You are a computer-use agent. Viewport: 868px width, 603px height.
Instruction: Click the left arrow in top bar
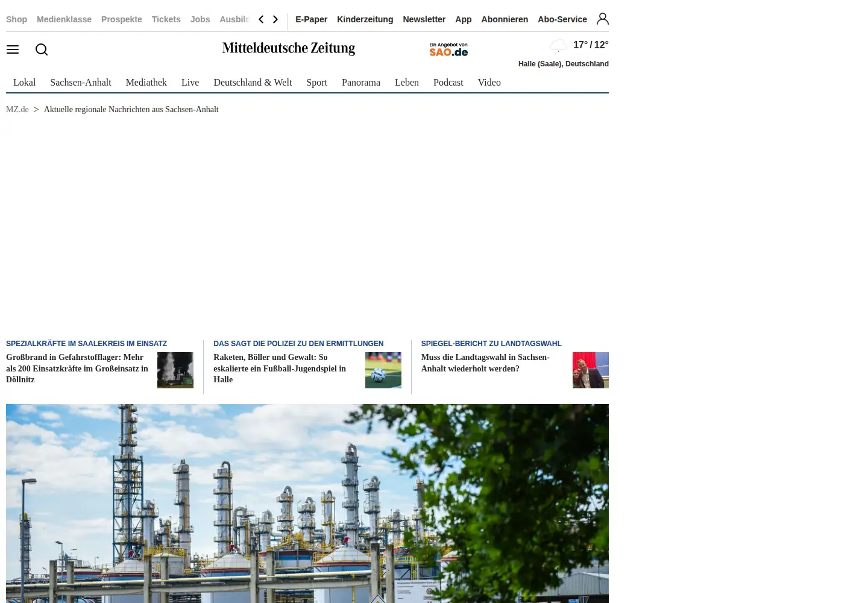(261, 19)
